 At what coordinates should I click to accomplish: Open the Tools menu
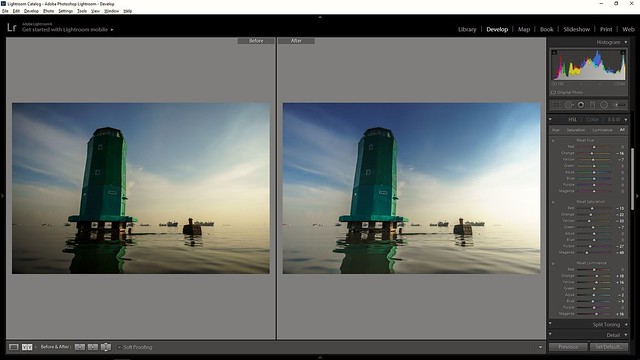(82, 11)
